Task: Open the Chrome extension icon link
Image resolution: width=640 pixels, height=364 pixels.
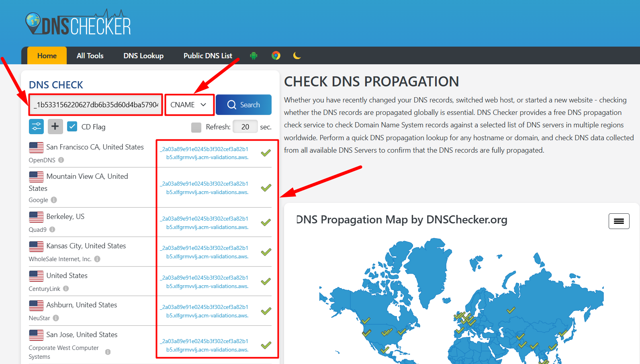Action: point(276,55)
